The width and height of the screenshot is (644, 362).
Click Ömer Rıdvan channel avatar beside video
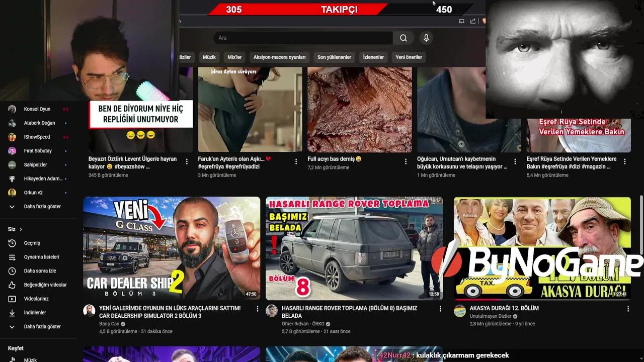click(x=272, y=311)
